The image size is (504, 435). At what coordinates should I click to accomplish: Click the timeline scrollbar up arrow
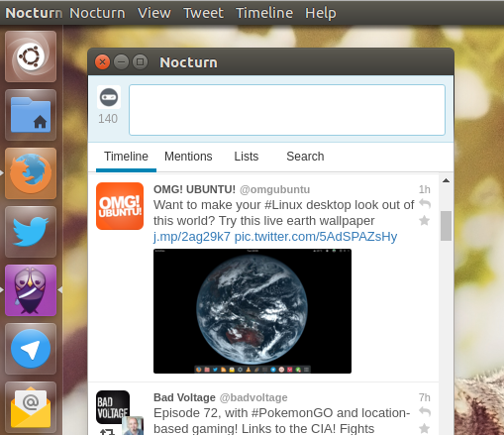(446, 180)
